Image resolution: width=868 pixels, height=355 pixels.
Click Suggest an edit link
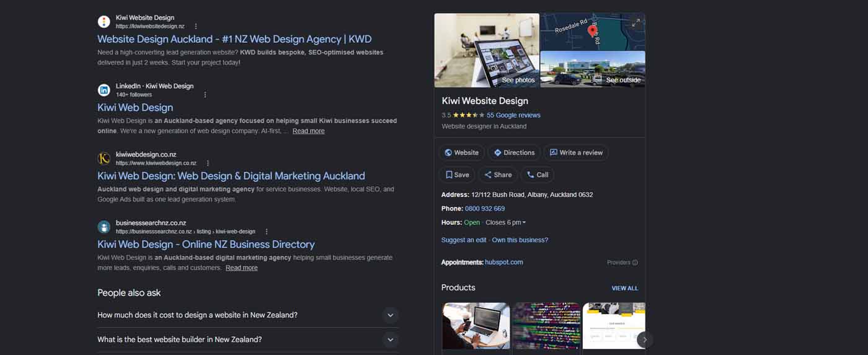[464, 240]
